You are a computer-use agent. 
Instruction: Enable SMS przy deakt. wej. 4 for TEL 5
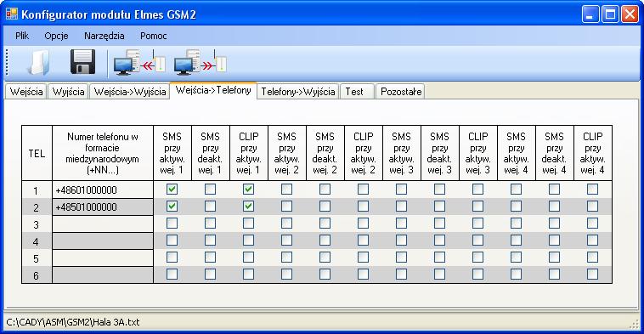(555, 258)
